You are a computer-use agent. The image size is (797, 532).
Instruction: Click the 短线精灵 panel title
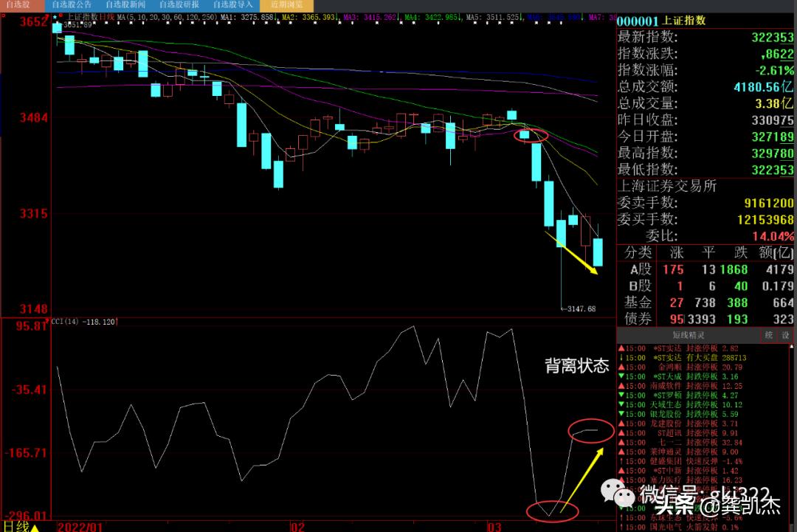(688, 335)
